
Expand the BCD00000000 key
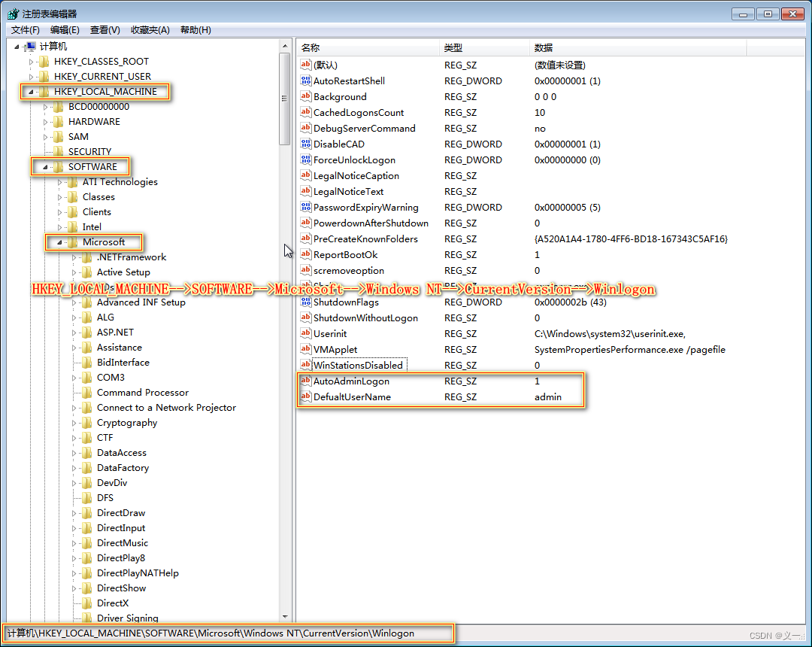point(46,107)
